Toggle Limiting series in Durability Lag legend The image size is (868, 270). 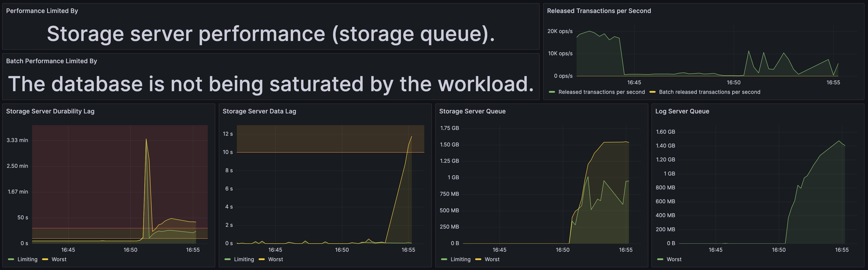pos(27,259)
